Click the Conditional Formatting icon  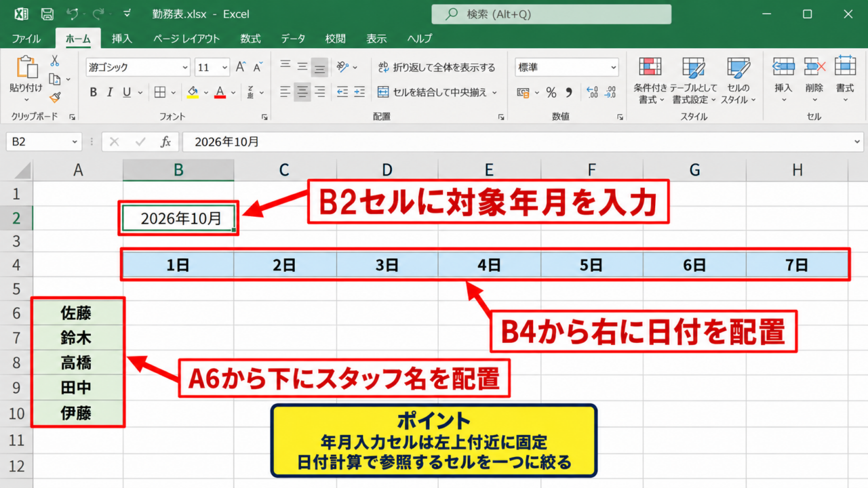coord(650,68)
